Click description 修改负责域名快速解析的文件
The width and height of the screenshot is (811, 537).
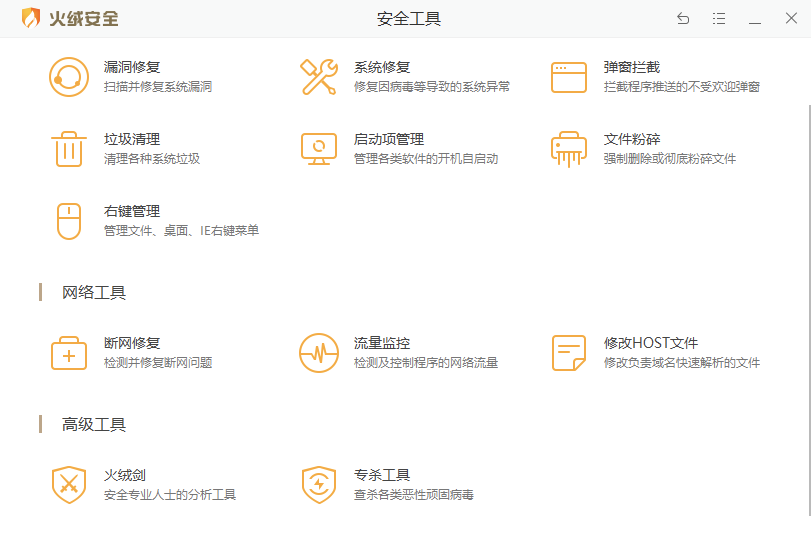(x=682, y=362)
